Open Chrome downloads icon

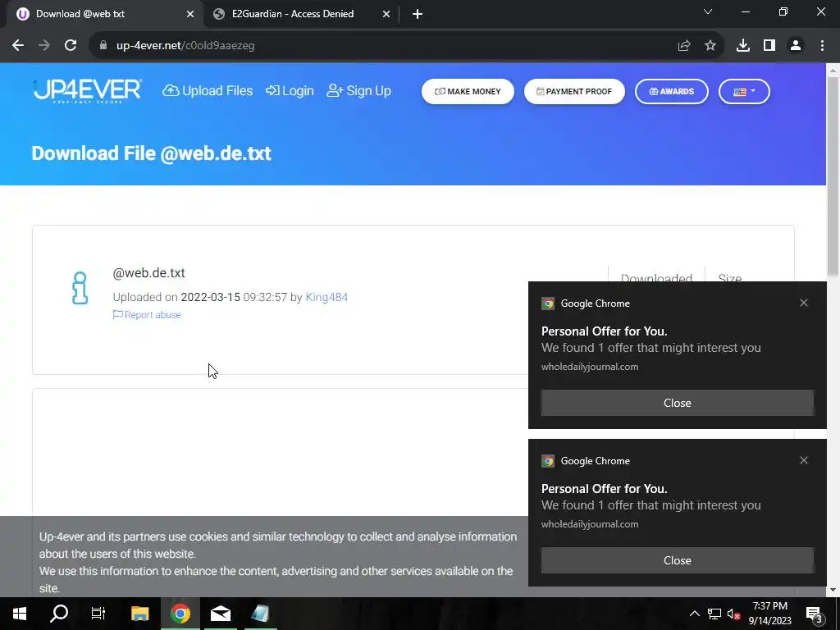tap(743, 46)
